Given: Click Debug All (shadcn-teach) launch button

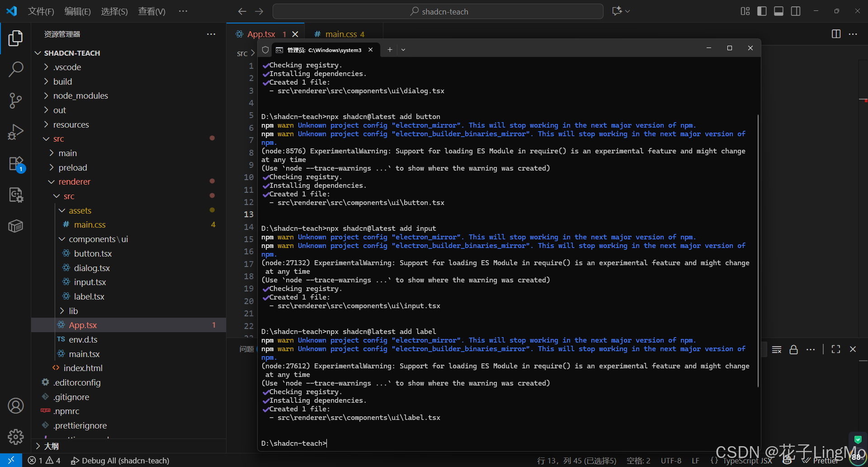Looking at the screenshot, I should [x=120, y=460].
